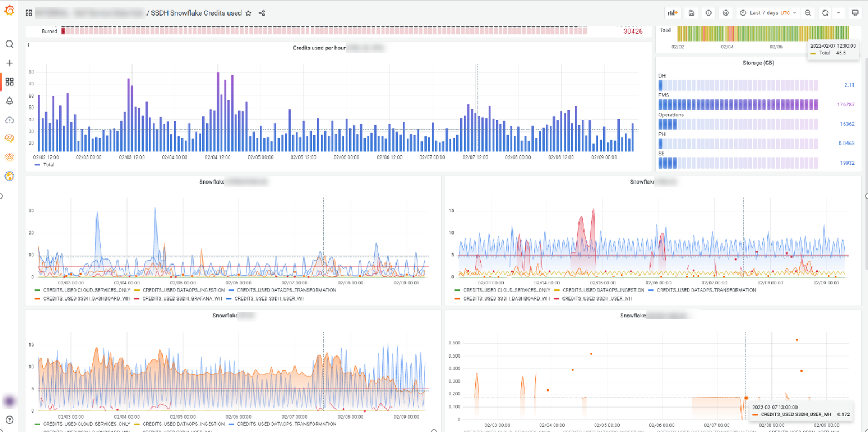
Task: Click the 2022-02-07 12:00:00 heatmap tooltip timestamp
Action: (833, 45)
